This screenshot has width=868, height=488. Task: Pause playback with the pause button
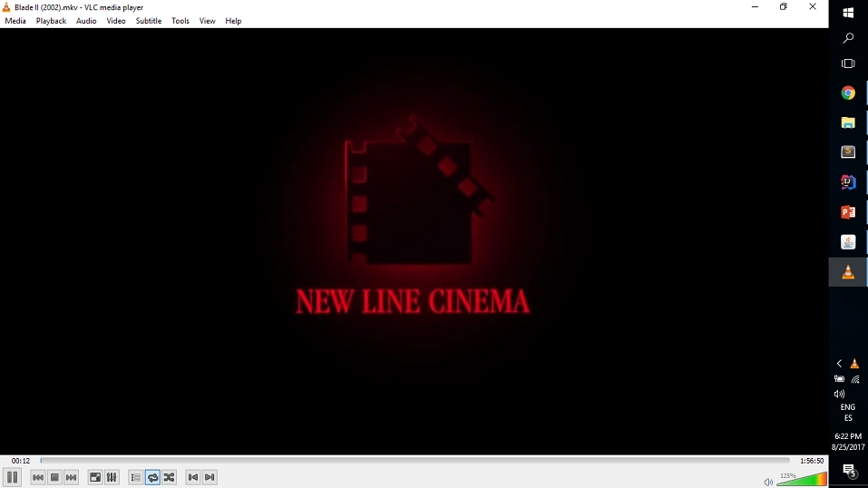point(12,477)
